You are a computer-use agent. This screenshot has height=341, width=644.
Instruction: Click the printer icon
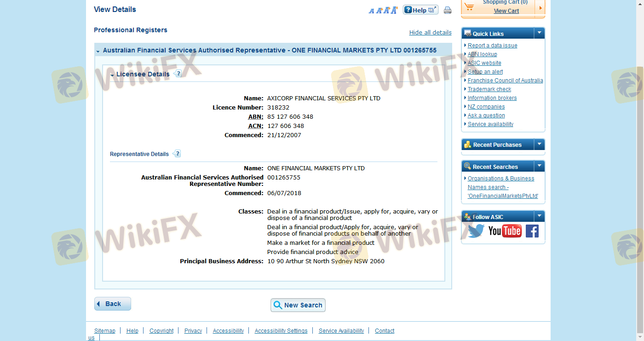(448, 10)
